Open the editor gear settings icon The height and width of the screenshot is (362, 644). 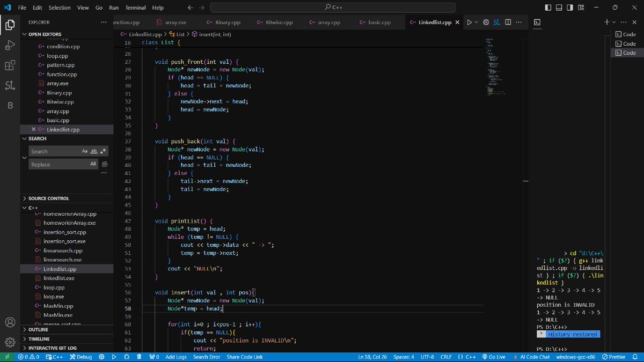(x=486, y=23)
